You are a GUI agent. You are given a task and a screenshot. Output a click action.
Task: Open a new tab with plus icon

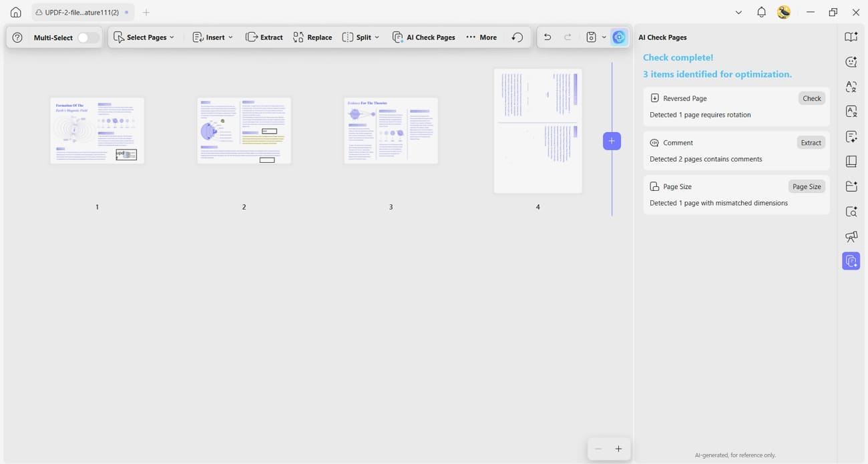[x=146, y=13]
